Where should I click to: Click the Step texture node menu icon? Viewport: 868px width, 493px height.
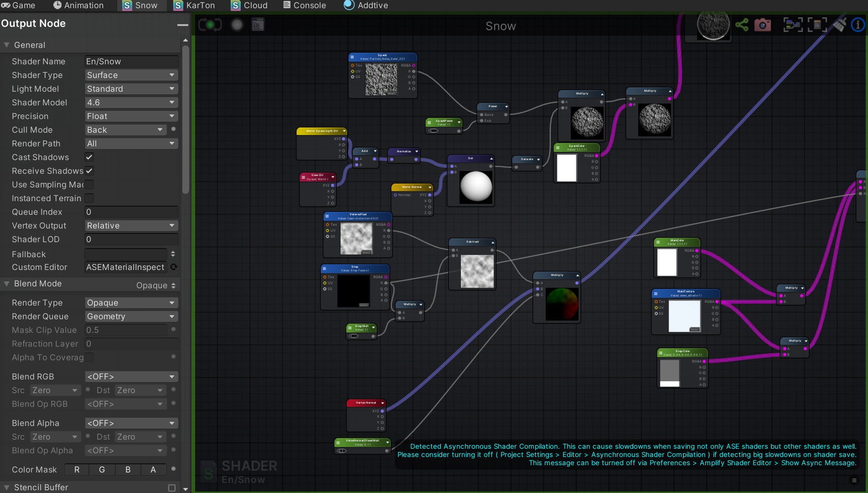(x=324, y=269)
